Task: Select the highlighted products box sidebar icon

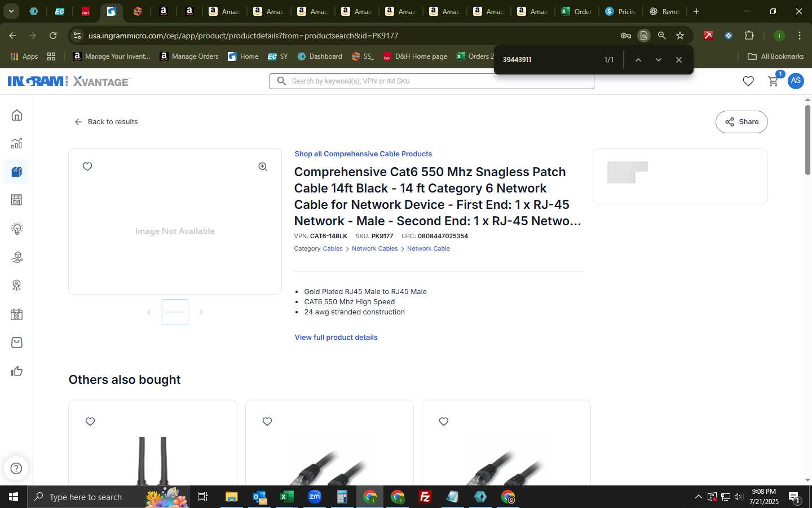Action: tap(16, 172)
